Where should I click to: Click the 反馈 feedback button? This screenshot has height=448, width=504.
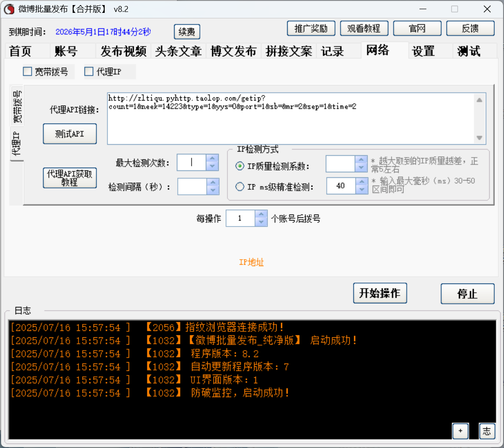[x=470, y=28]
